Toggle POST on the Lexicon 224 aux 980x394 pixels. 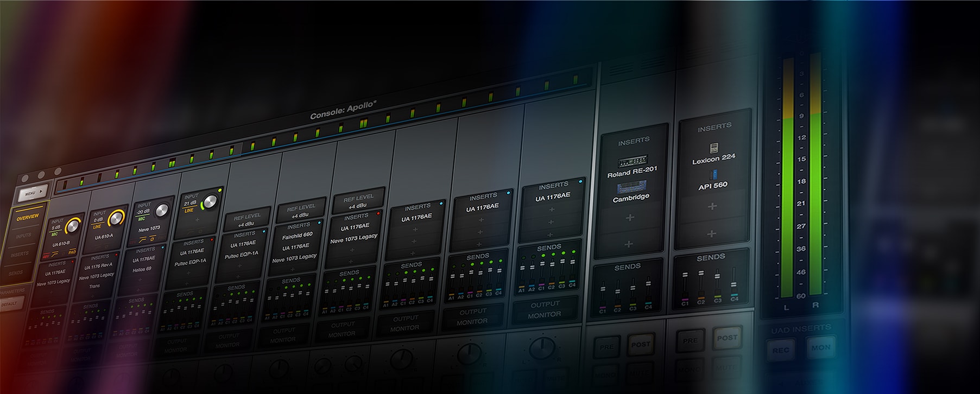pyautogui.click(x=726, y=338)
